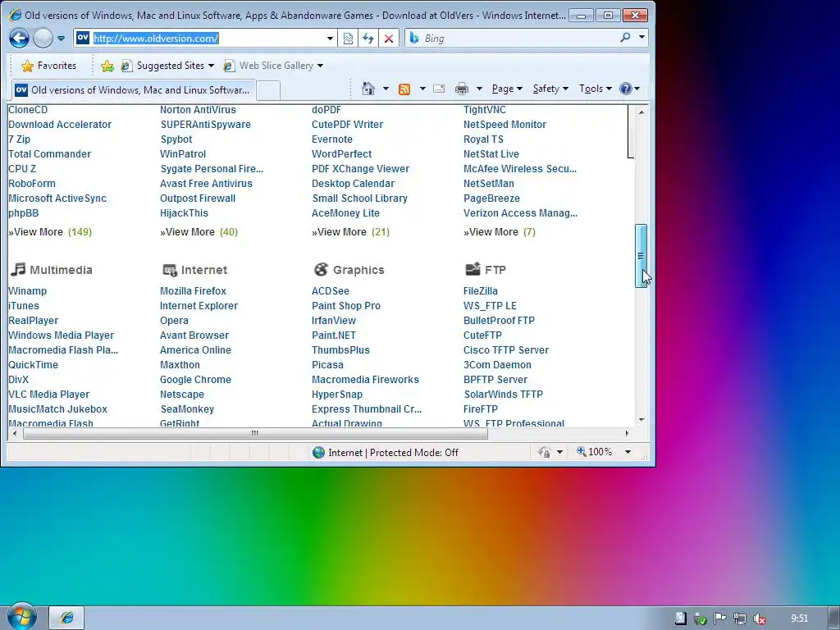Click the scroll up arrow of vertical scrollbar

coord(641,112)
